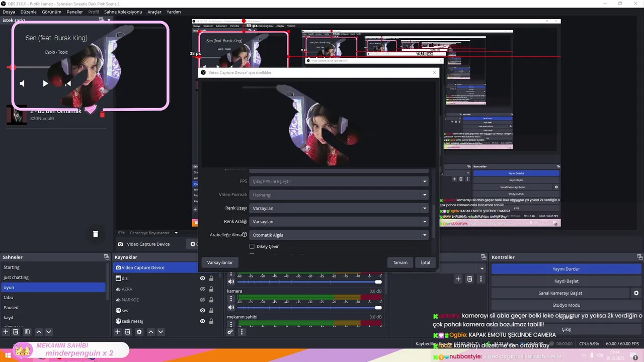Image resolution: width=644 pixels, height=362 pixels.
Task: Open virtual camera settings gear icon
Action: coord(636,293)
